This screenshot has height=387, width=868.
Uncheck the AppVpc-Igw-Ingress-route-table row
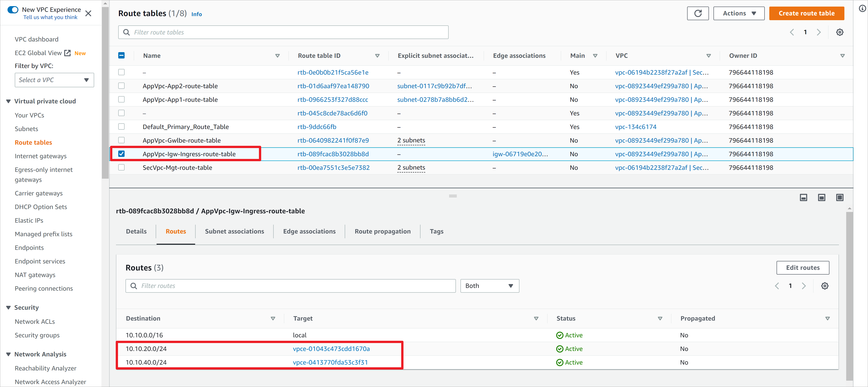(x=121, y=154)
